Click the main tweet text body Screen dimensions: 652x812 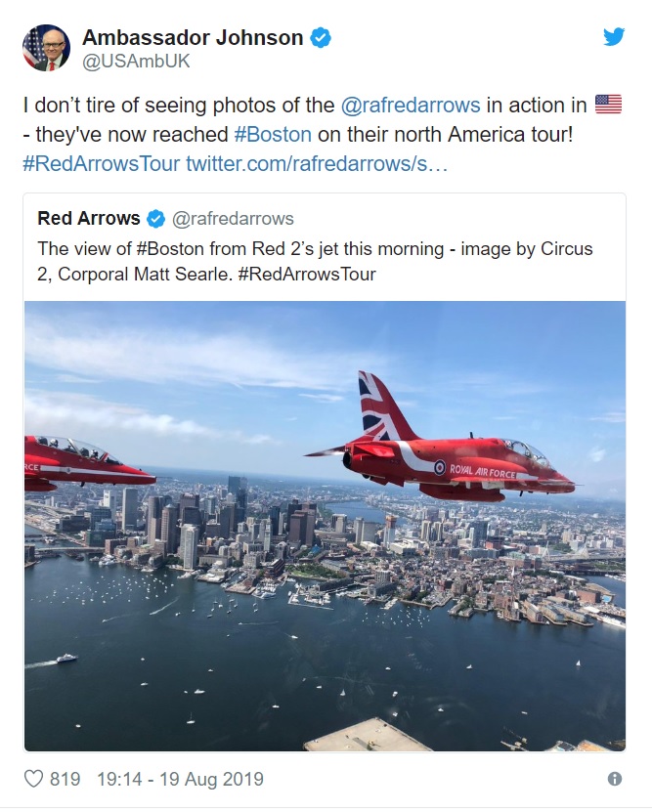[x=323, y=135]
